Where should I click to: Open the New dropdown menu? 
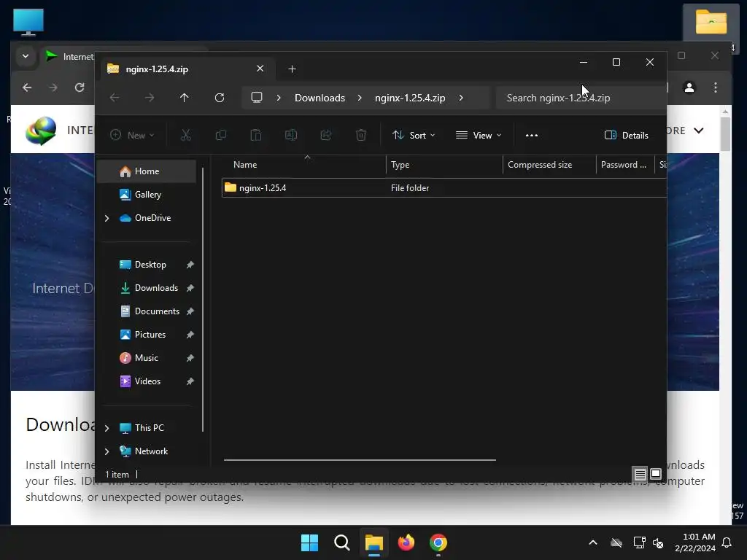(x=132, y=135)
